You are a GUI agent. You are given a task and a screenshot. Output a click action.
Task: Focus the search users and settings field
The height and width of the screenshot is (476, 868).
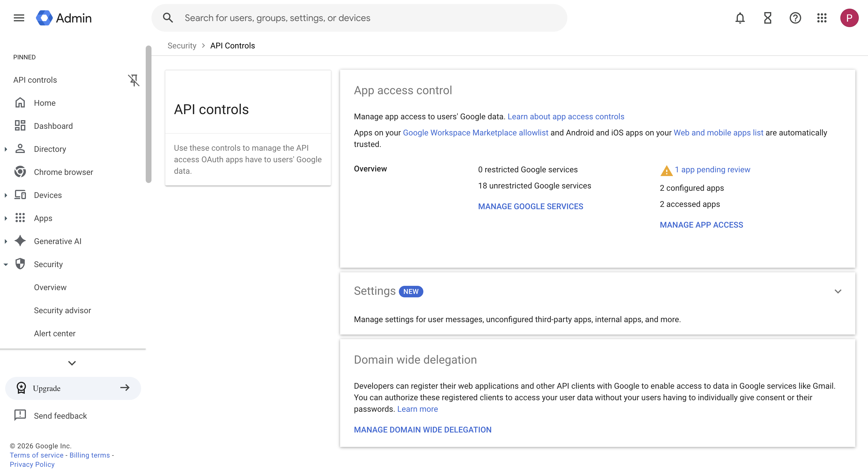(x=359, y=18)
